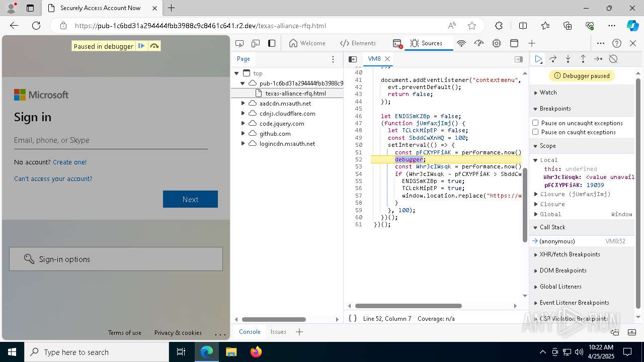This screenshot has width=644, height=362.
Task: Open DevTools help question icon
Action: (x=617, y=43)
